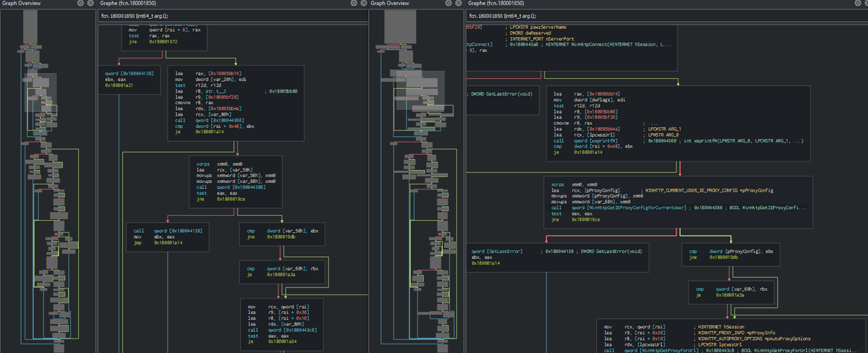This screenshot has height=353, width=868.
Task: Select 'HINTERNET hSession' comment
Action: click(720, 326)
